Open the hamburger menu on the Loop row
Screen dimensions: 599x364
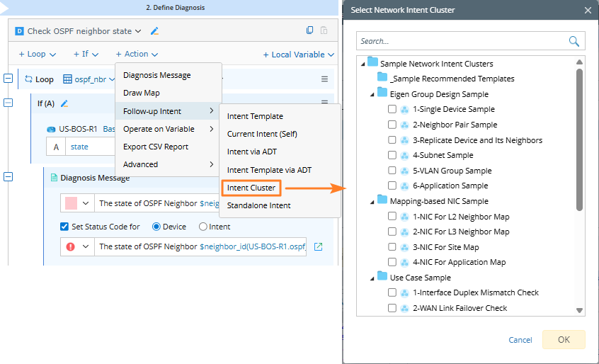pyautogui.click(x=324, y=79)
